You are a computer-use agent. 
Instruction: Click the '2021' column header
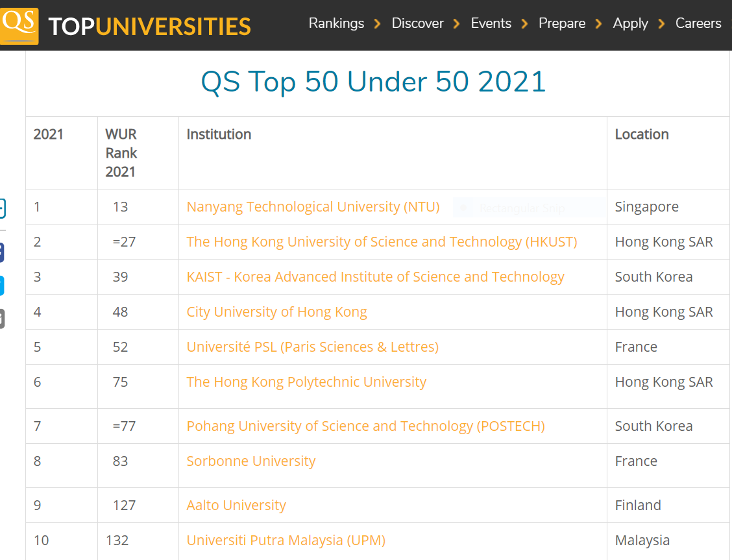click(x=48, y=134)
